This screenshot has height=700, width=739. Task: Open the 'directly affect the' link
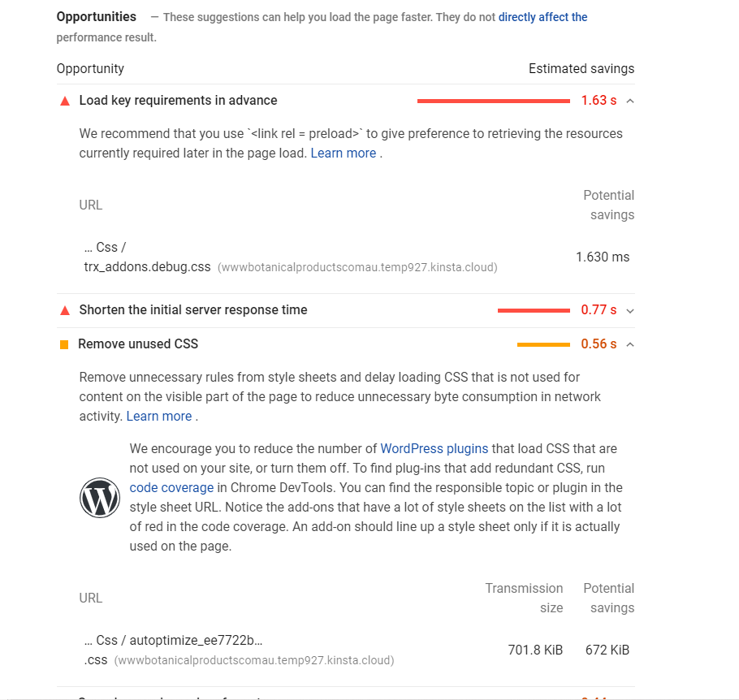click(542, 17)
